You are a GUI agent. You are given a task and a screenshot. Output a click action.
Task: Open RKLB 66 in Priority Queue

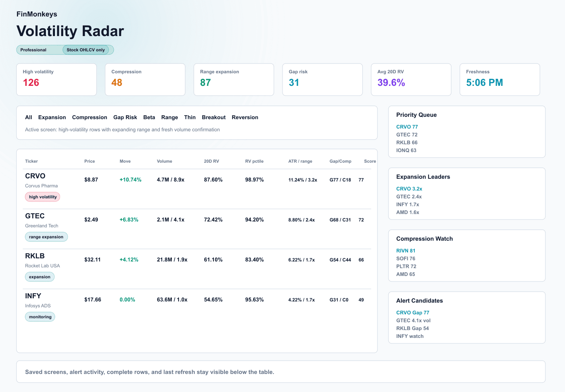click(x=407, y=142)
